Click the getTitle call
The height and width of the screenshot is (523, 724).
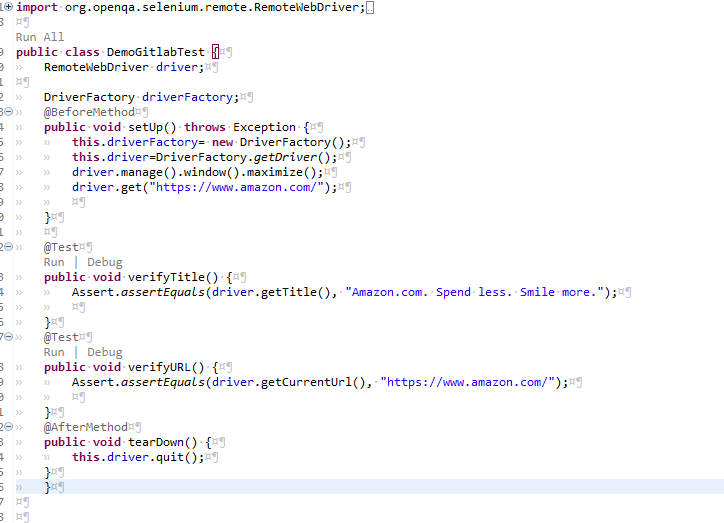[289, 292]
